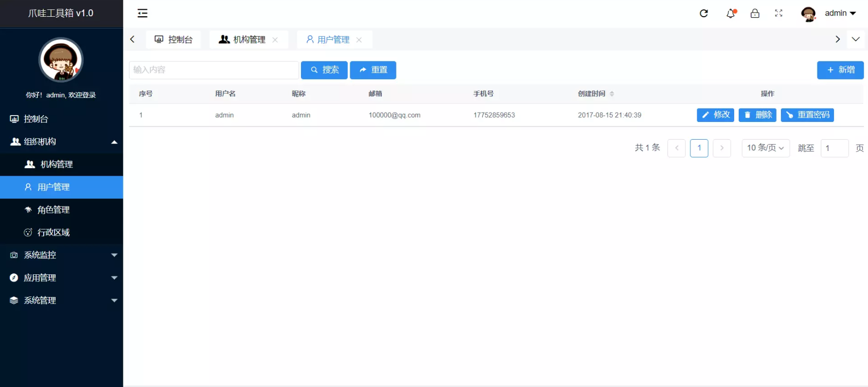Click the phone number 17752859653

494,115
